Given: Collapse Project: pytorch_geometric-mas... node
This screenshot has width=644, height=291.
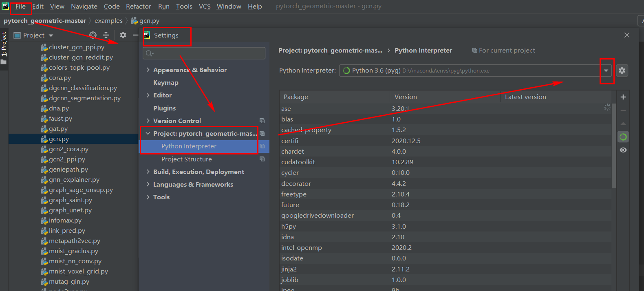Looking at the screenshot, I should 148,134.
